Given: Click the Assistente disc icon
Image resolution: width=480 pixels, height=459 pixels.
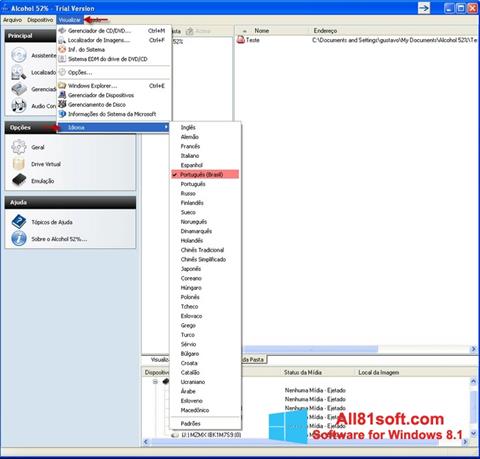Looking at the screenshot, I should tap(19, 55).
